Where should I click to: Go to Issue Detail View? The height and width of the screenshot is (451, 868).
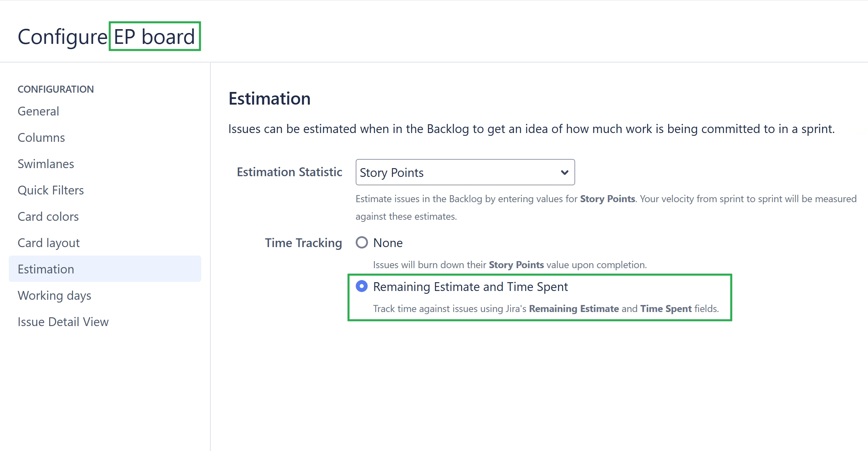[63, 322]
